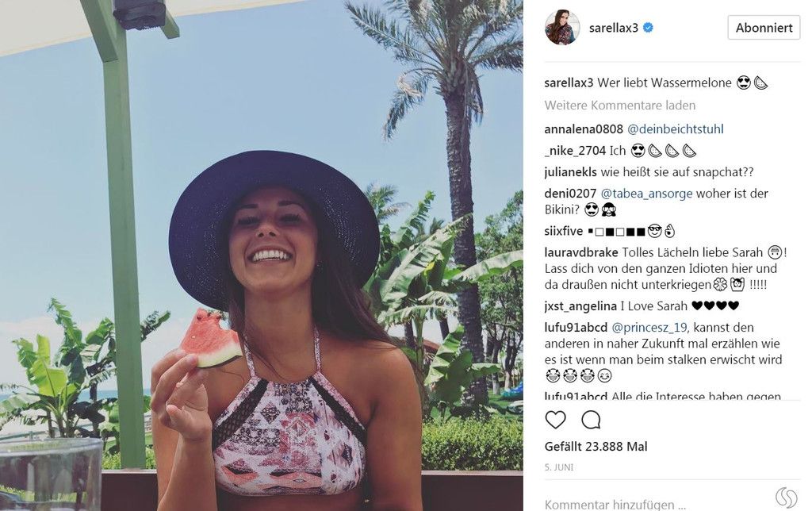Open the @deinbeichtstuhl mention link
Viewport: 812px width, 511px height.
(x=676, y=129)
